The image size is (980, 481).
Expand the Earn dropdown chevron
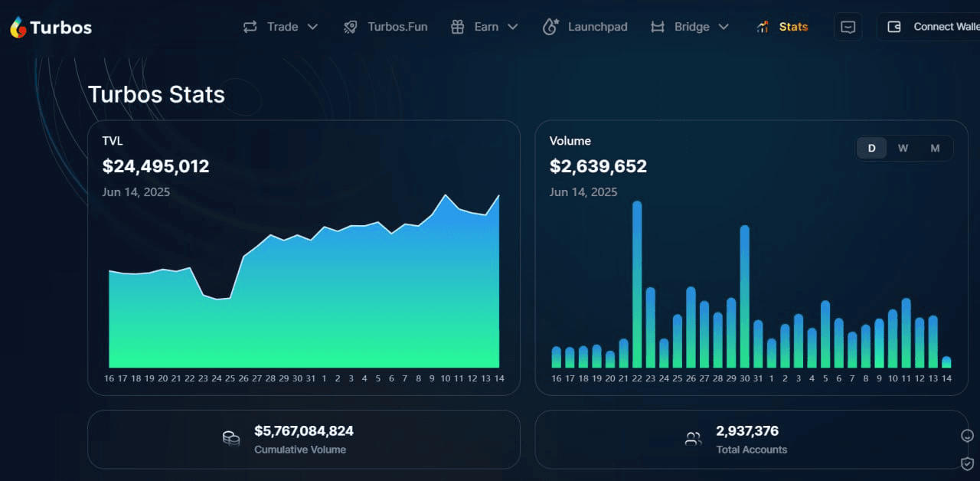[x=513, y=27]
